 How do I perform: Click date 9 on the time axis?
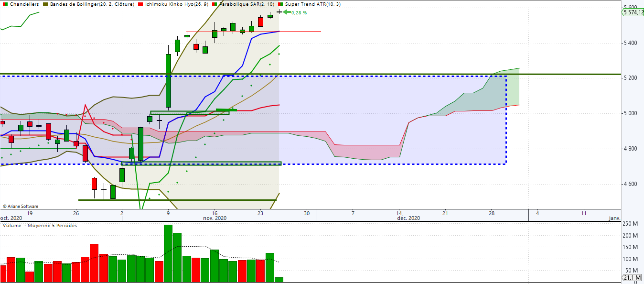(x=168, y=213)
